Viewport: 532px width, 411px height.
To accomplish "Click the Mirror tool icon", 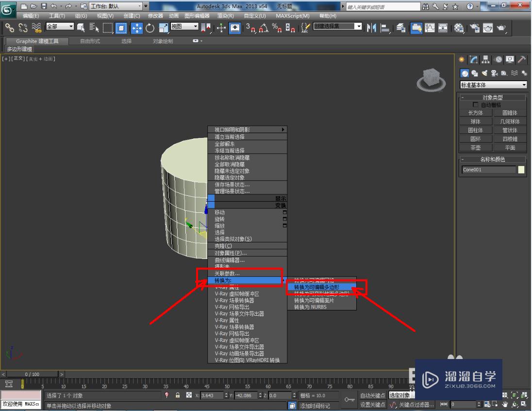I will click(x=371, y=28).
